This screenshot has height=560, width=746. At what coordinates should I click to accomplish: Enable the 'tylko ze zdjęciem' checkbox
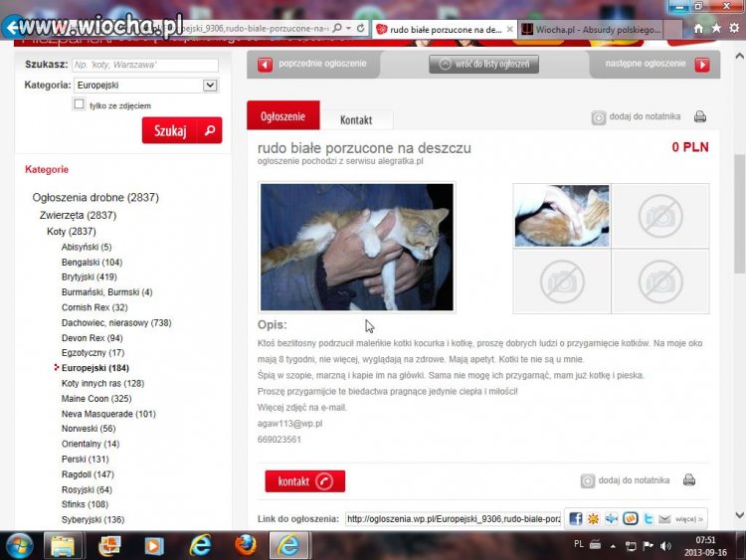click(79, 103)
